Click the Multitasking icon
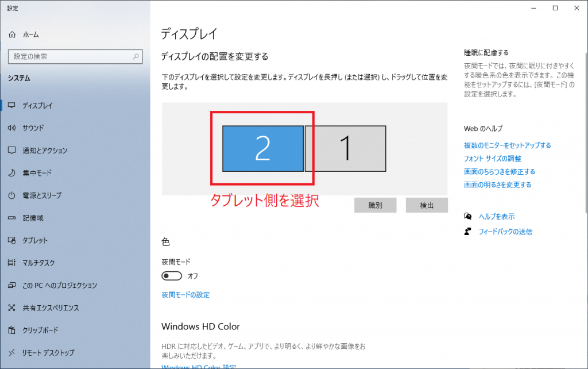This screenshot has height=369, width=588. pos(11,263)
